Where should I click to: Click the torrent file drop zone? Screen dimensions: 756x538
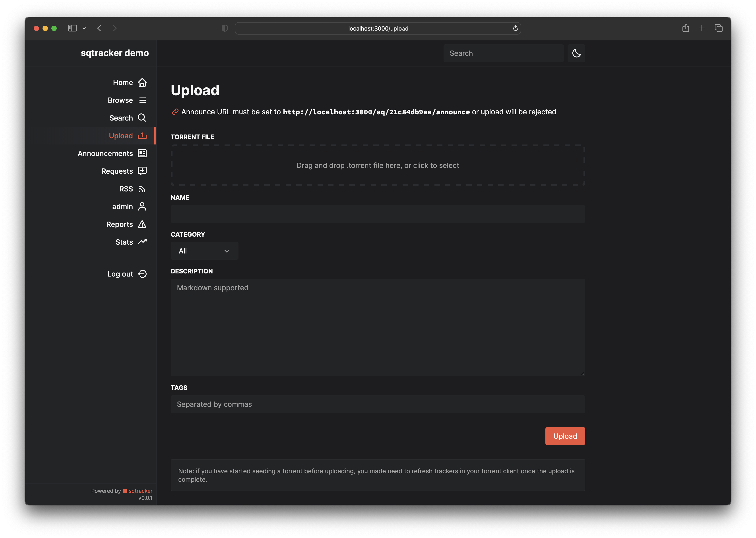click(x=378, y=165)
